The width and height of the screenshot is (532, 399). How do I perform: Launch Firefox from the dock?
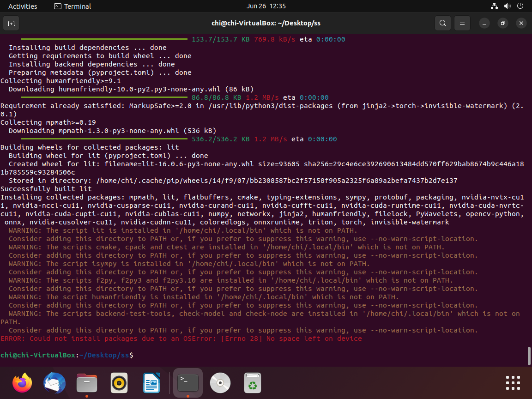click(22, 383)
